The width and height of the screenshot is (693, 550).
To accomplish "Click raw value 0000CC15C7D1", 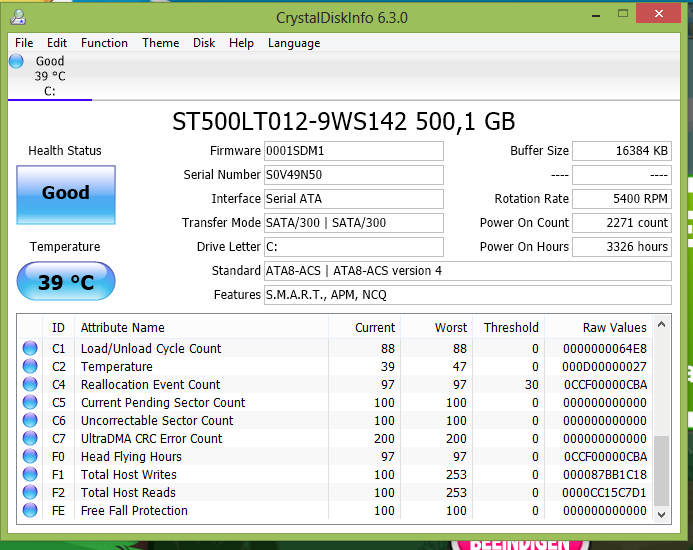I will coord(604,493).
